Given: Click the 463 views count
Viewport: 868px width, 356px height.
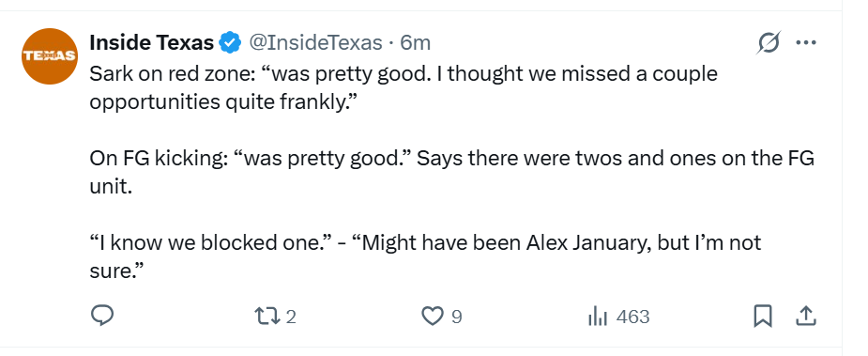Looking at the screenshot, I should coord(632,317).
